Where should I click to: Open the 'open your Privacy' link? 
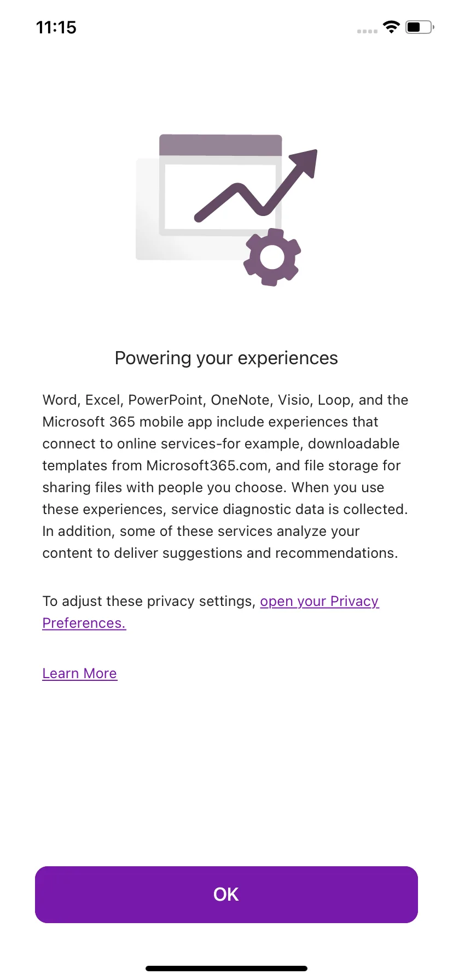[320, 601]
